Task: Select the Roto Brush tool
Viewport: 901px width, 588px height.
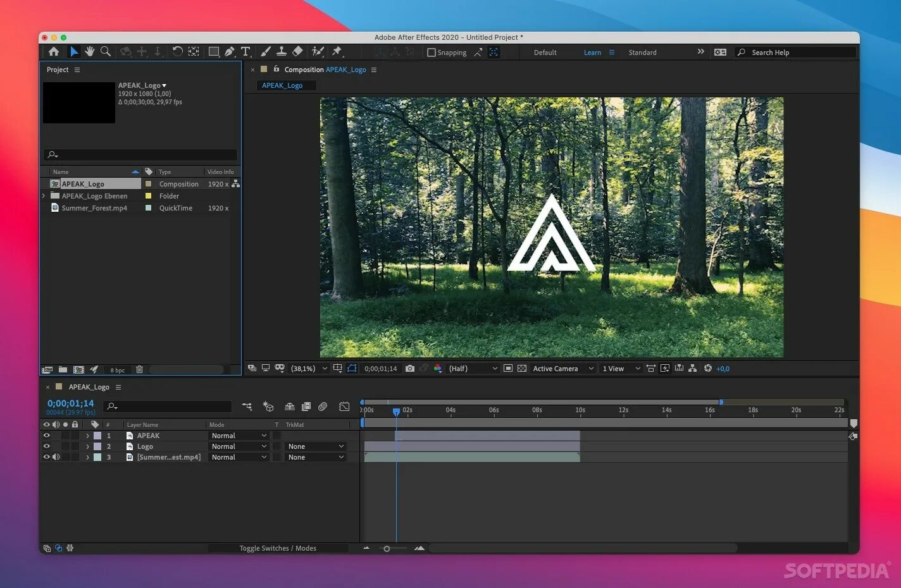Action: click(318, 52)
